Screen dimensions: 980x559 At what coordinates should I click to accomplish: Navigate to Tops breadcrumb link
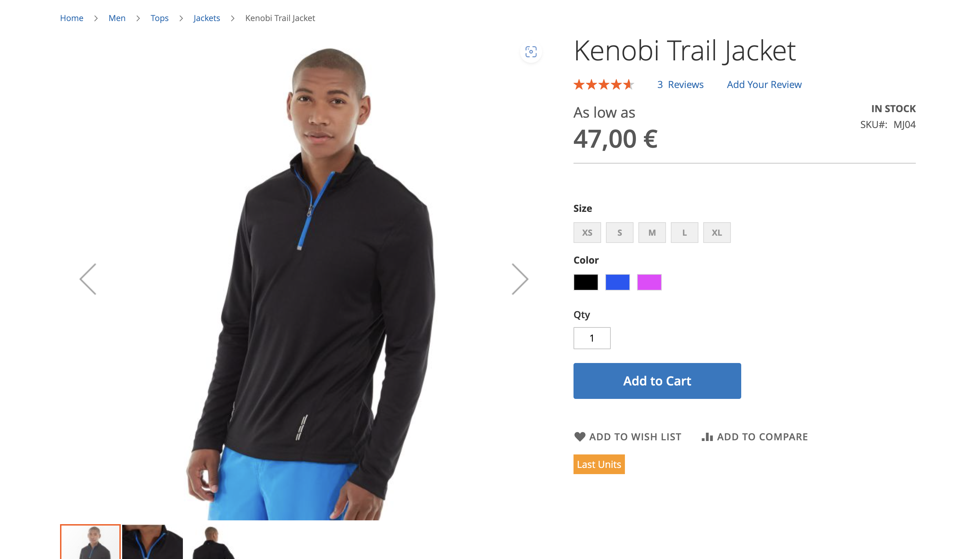[x=159, y=18]
